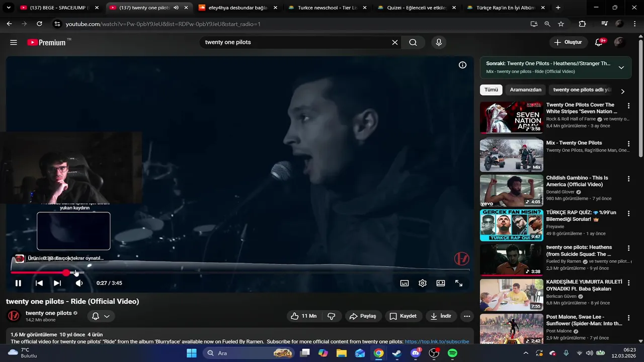Open options for TÜRKÇE RAP QUİZ video
Screen dimensions: 644x362
[x=628, y=213]
